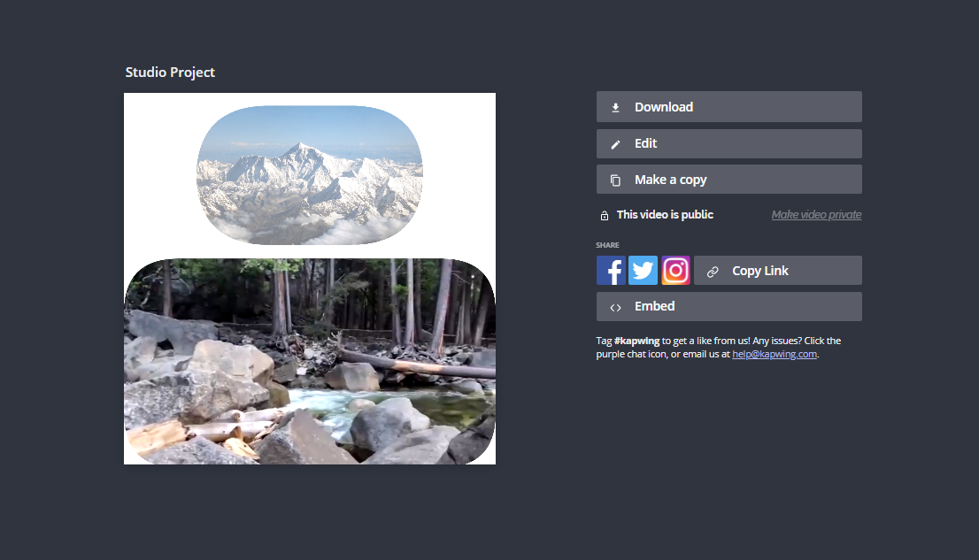
Task: Click the embed code brackets icon
Action: click(615, 307)
